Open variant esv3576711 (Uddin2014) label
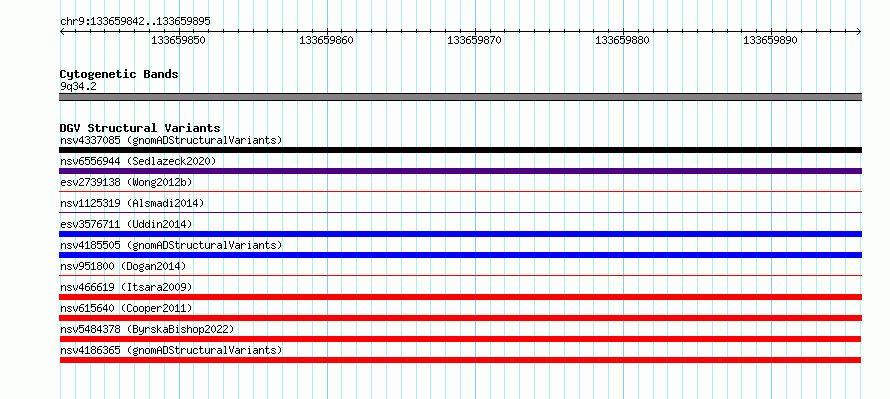 [126, 224]
